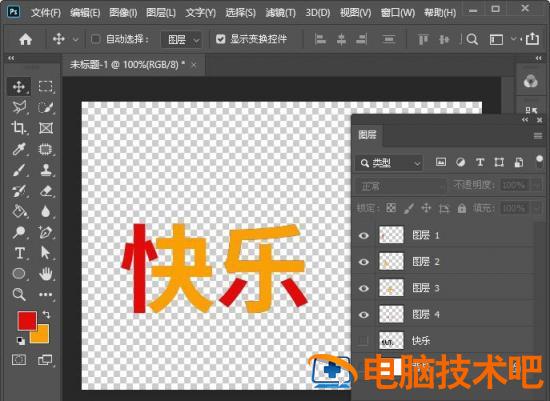Select the Blur tool
The image size is (550, 401).
tap(46, 212)
